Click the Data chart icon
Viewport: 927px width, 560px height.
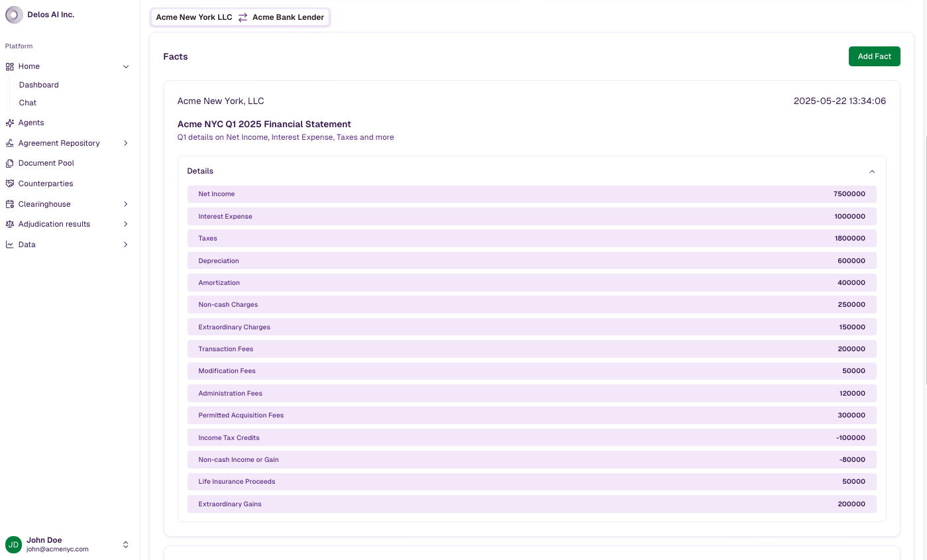[x=10, y=245]
